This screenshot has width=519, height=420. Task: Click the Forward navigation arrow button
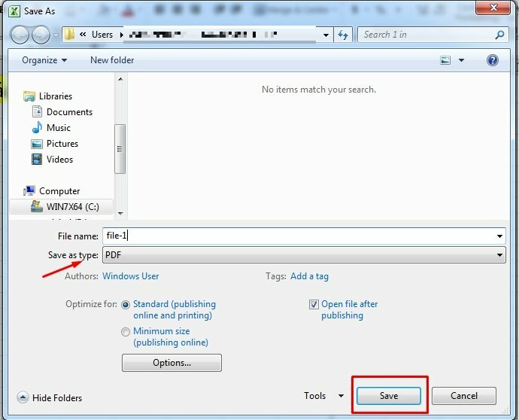41,35
